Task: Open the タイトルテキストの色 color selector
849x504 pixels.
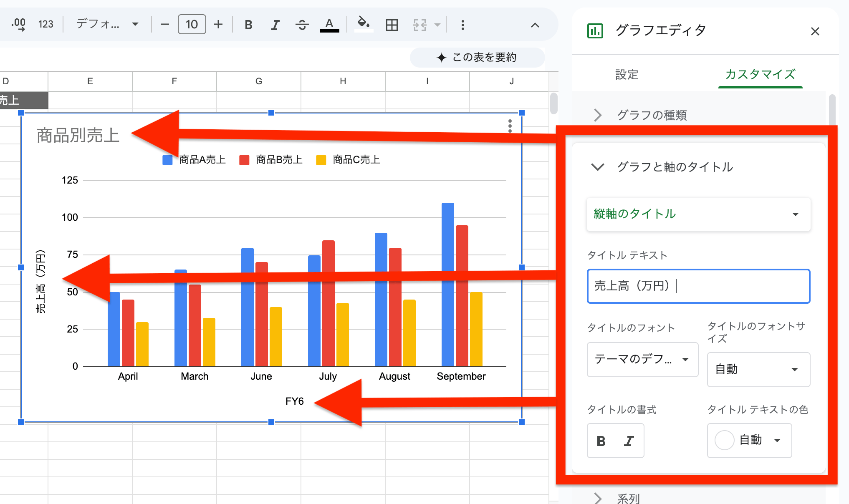Action: (x=749, y=440)
